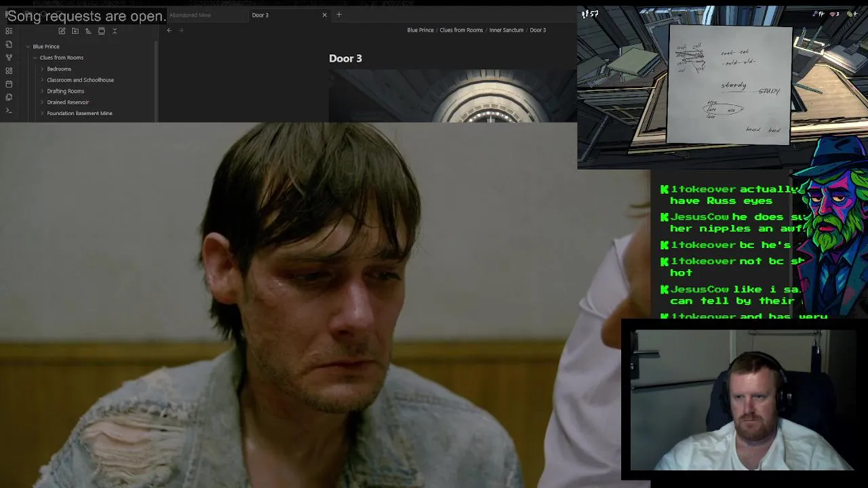The width and height of the screenshot is (868, 488).
Task: Click the handwritten note in game view
Action: pyautogui.click(x=730, y=85)
